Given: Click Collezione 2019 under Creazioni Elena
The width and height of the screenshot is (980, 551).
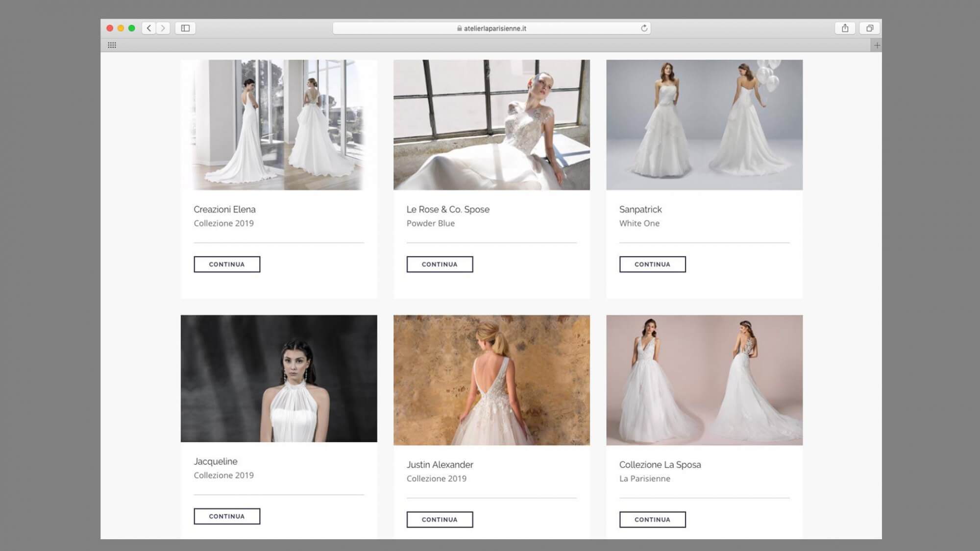Looking at the screenshot, I should point(223,223).
